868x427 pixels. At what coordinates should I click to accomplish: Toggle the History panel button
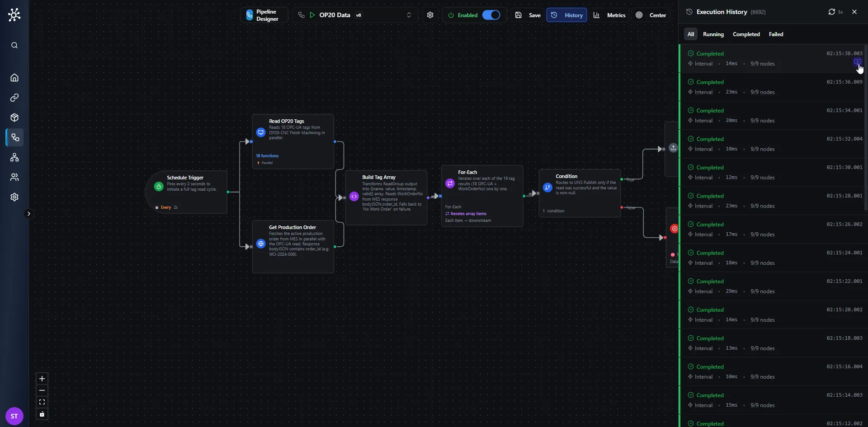coord(566,15)
